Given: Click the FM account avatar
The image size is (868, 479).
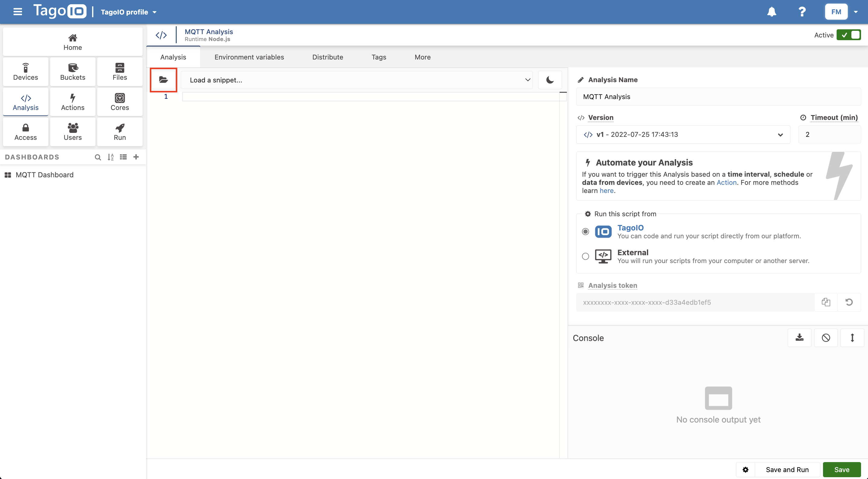Looking at the screenshot, I should [x=836, y=12].
